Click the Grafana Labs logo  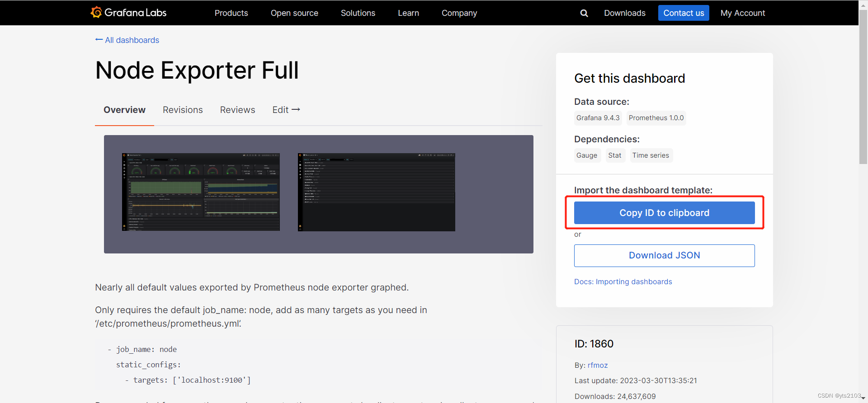point(128,13)
